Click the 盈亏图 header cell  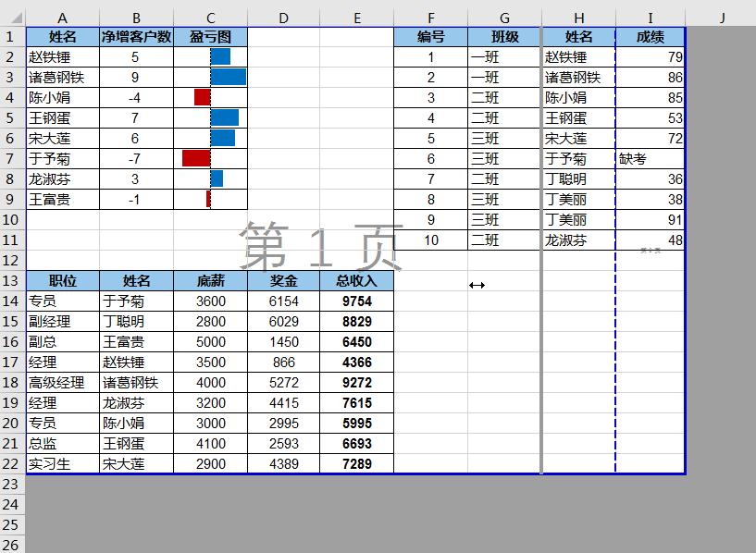click(x=211, y=37)
